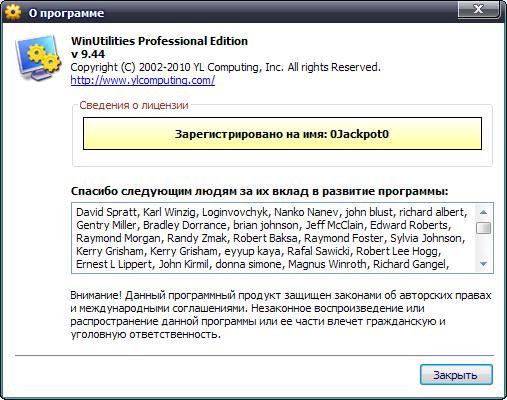Click the contributors list scroll down arrow
507x400 pixels.
[483, 264]
